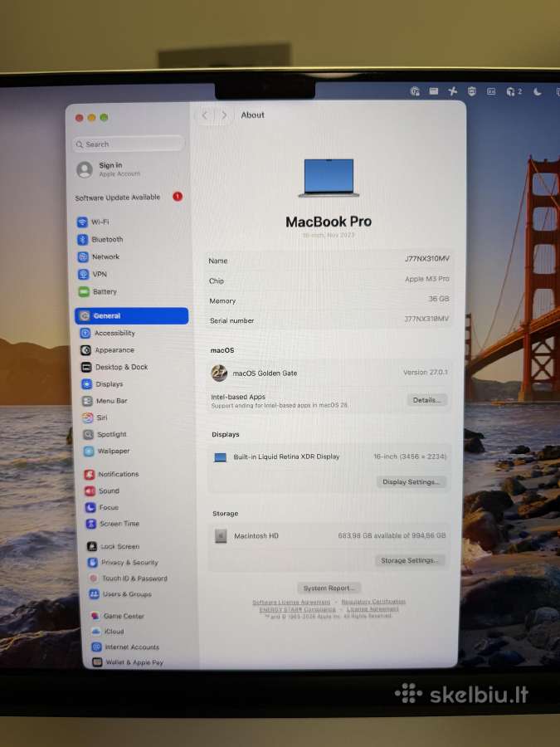Select Spotlight icon in sidebar
Viewport: 560px width, 747px height.
pos(88,434)
